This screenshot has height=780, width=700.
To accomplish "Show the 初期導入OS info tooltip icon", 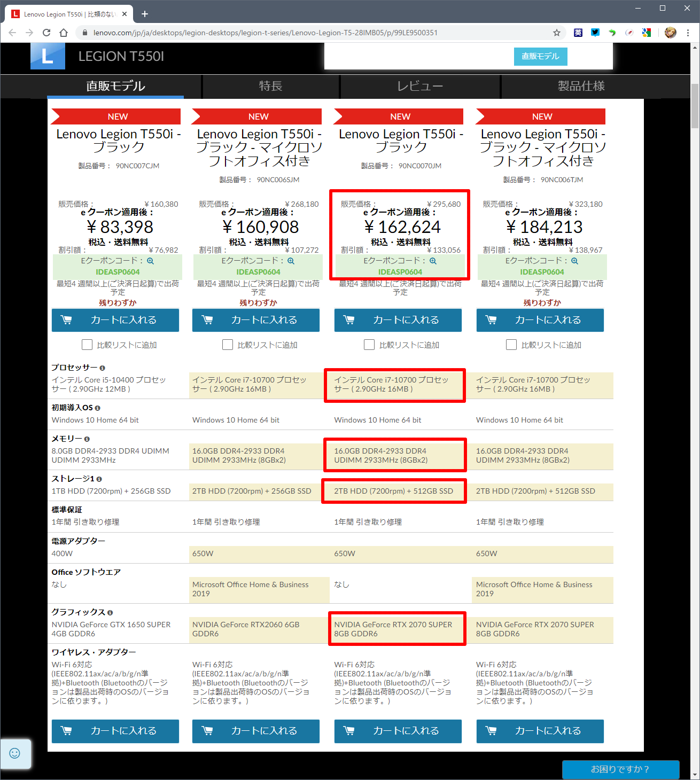I will coord(97,408).
